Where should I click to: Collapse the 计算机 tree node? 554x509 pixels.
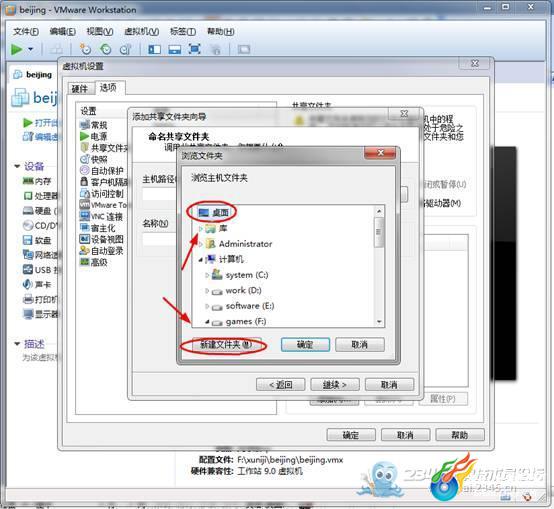(x=200, y=260)
